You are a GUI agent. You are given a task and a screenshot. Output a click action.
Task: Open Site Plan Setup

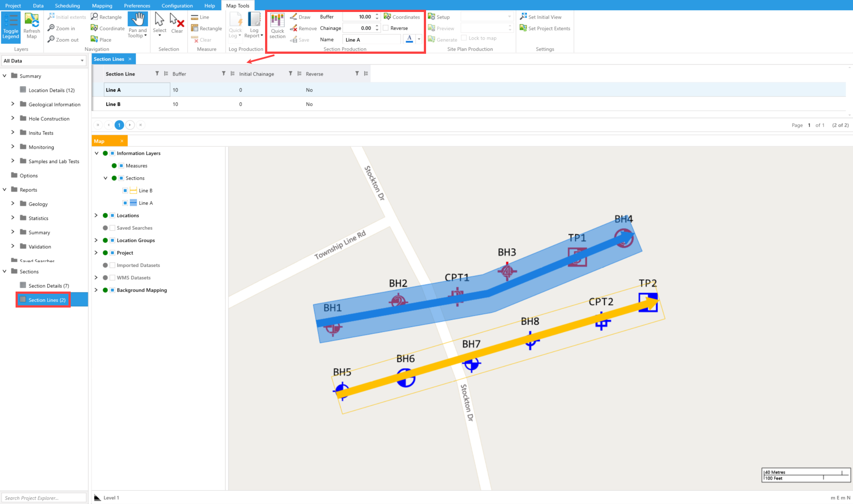click(x=439, y=17)
